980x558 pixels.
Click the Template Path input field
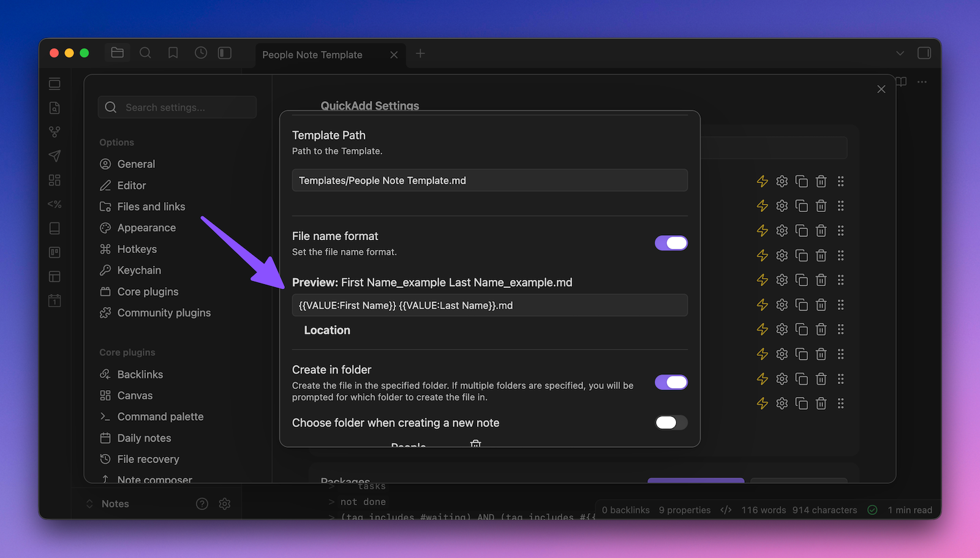489,181
